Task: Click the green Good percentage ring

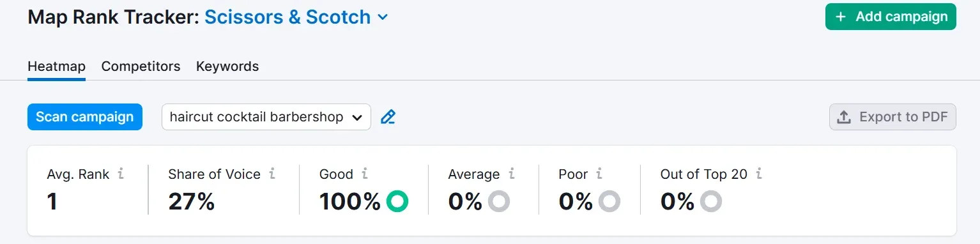Action: (397, 202)
